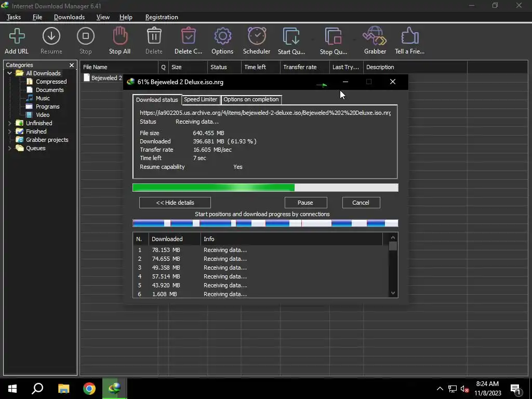532x399 pixels.
Task: Open the File menu
Action: tap(37, 17)
